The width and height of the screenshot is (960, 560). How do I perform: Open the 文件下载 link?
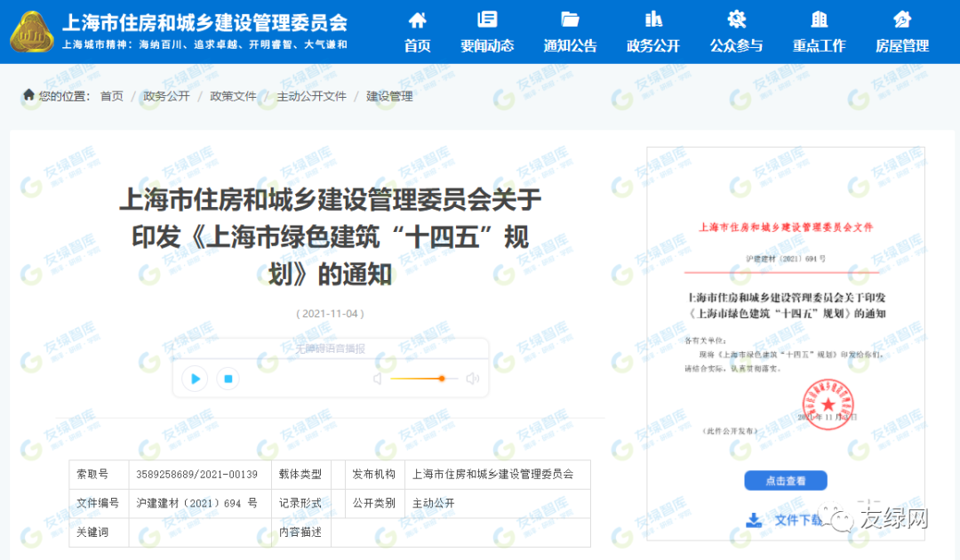pyautogui.click(x=797, y=520)
